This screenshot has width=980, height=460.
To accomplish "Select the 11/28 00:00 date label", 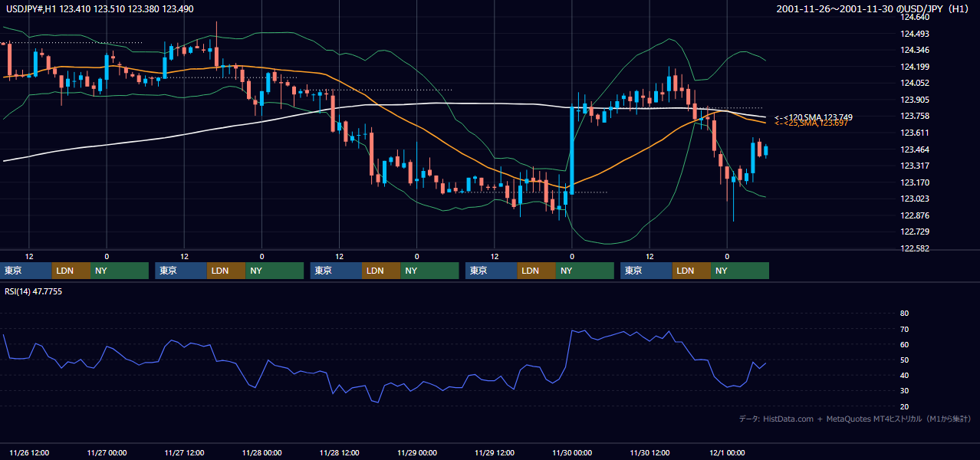I will (262, 453).
